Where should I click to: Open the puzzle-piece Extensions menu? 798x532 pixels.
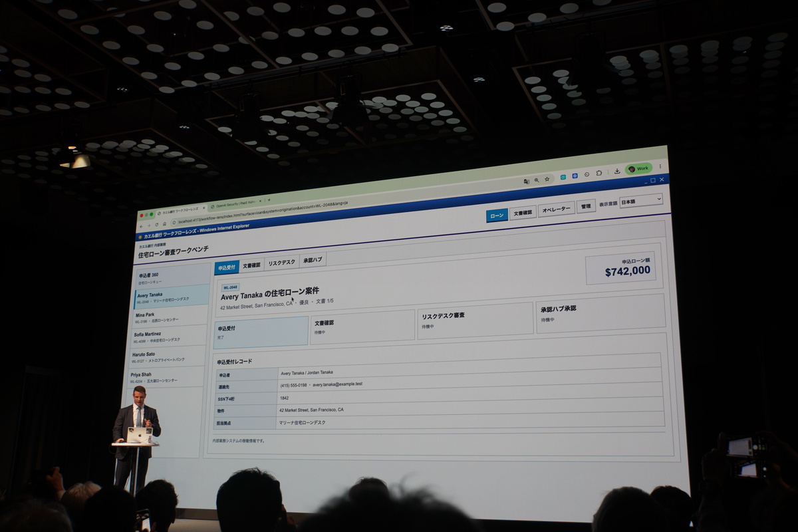599,173
